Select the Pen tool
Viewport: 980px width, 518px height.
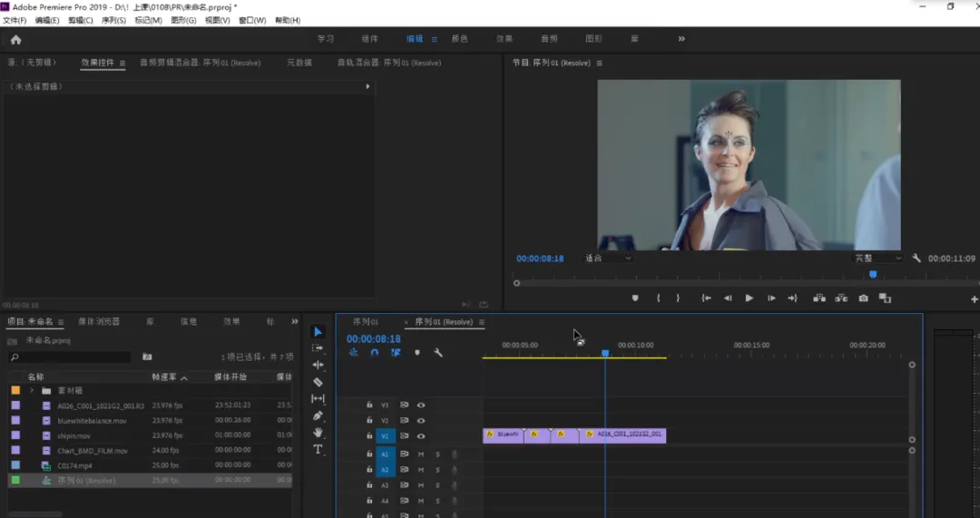(318, 415)
